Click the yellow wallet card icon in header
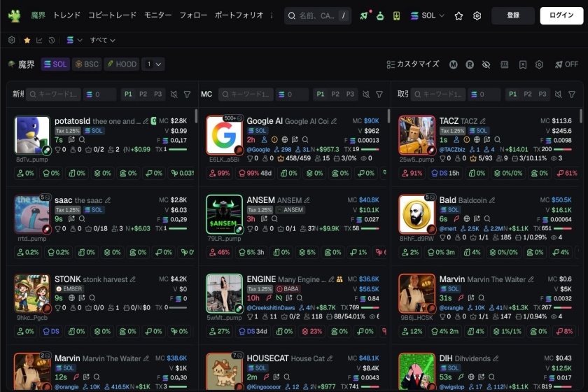 pyautogui.click(x=396, y=16)
